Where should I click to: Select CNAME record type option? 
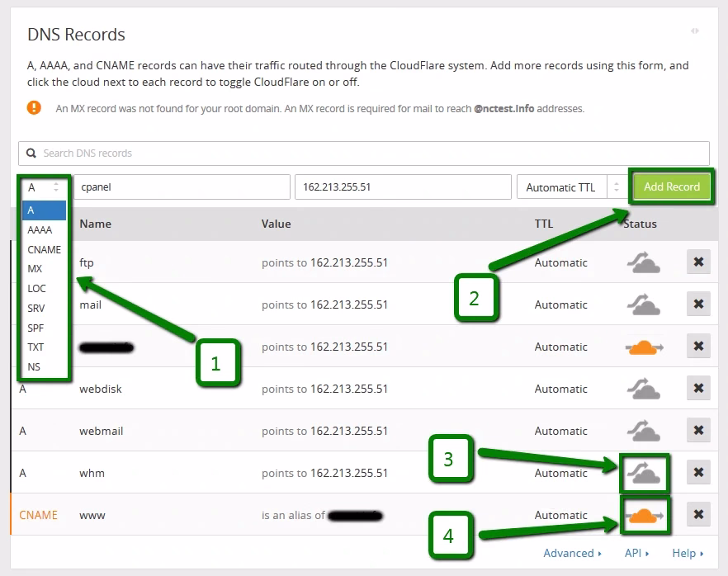point(44,250)
